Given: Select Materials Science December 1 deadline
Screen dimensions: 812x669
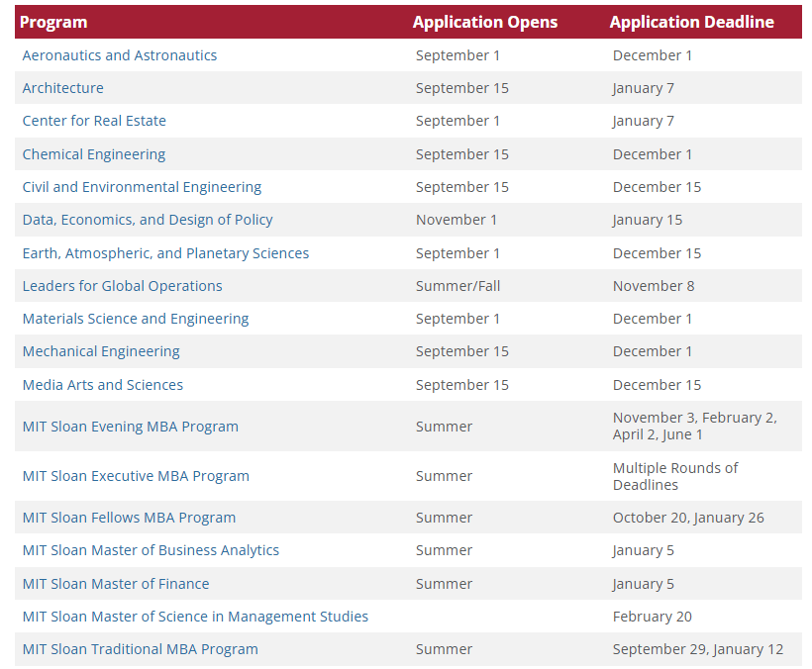Looking at the screenshot, I should [652, 319].
